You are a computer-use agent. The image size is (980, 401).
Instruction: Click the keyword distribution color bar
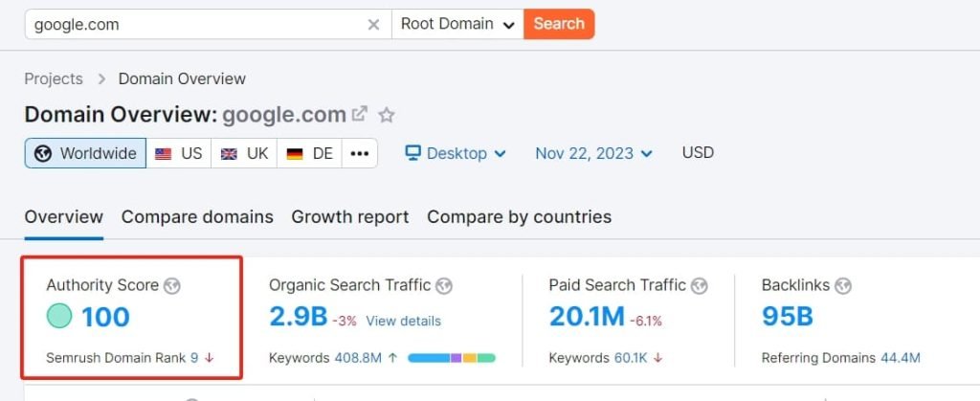(452, 359)
